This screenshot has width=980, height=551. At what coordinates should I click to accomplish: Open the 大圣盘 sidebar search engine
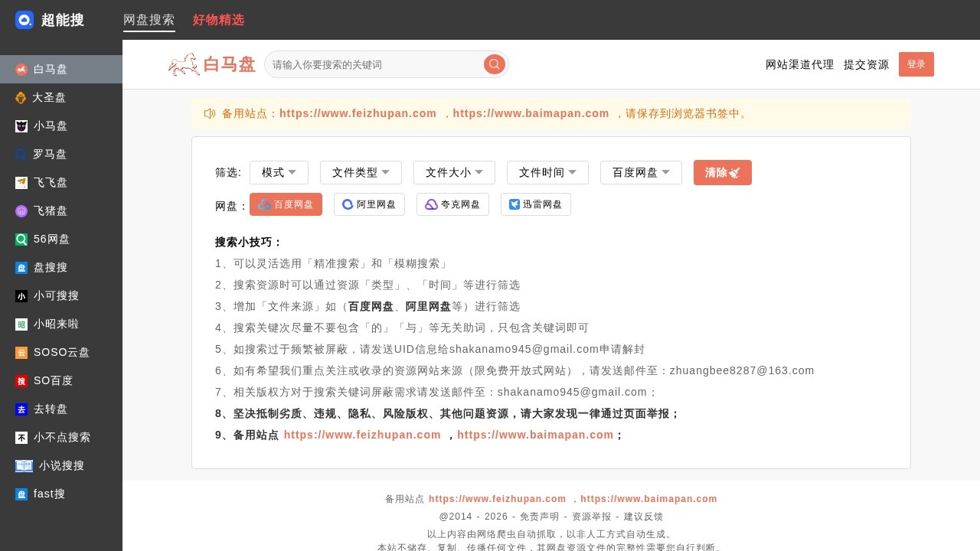tap(47, 97)
